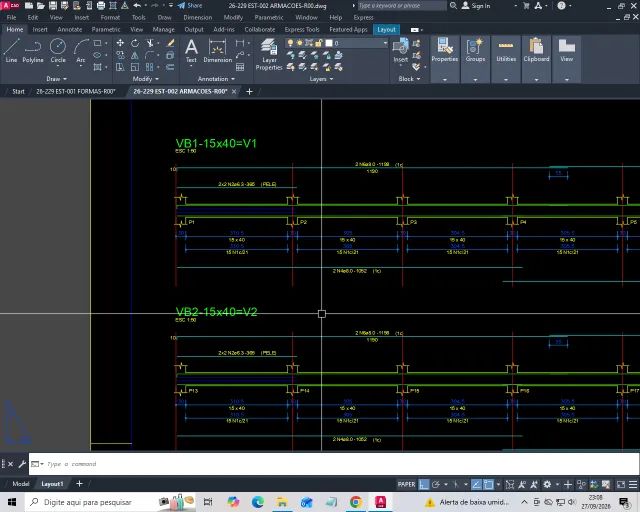Expand the Utilities panel dropdown
Viewport: 640px width, 512px height.
(x=506, y=80)
